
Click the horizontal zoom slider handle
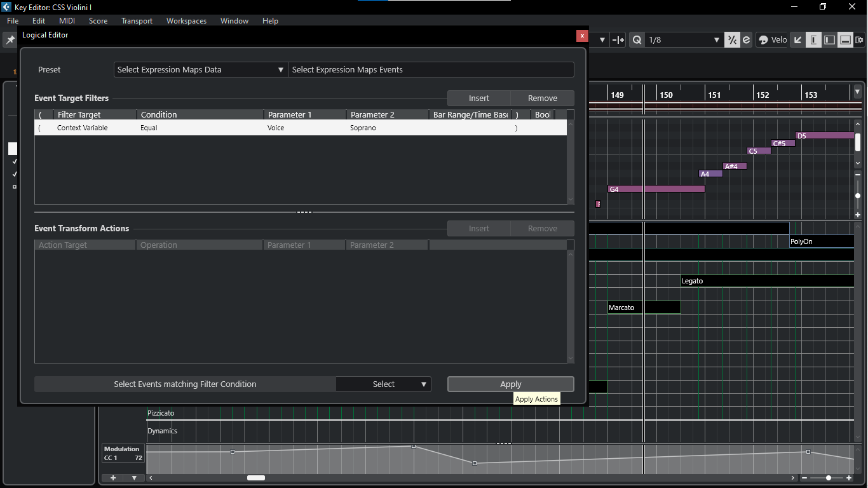coord(829,478)
